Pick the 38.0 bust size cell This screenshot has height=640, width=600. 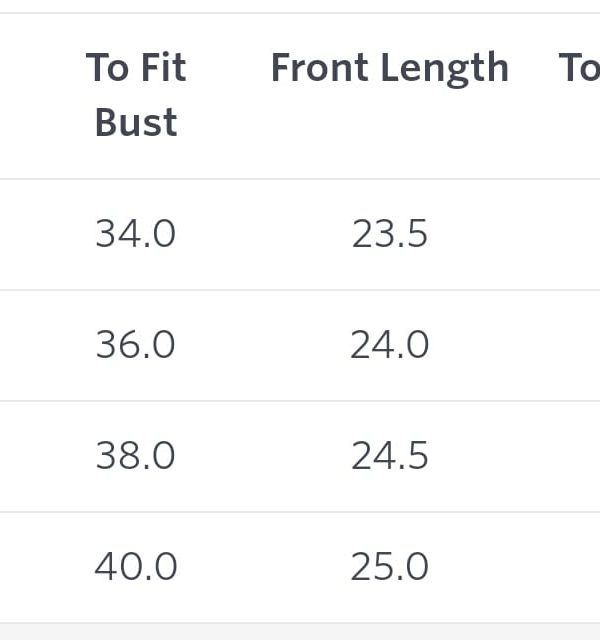click(136, 456)
